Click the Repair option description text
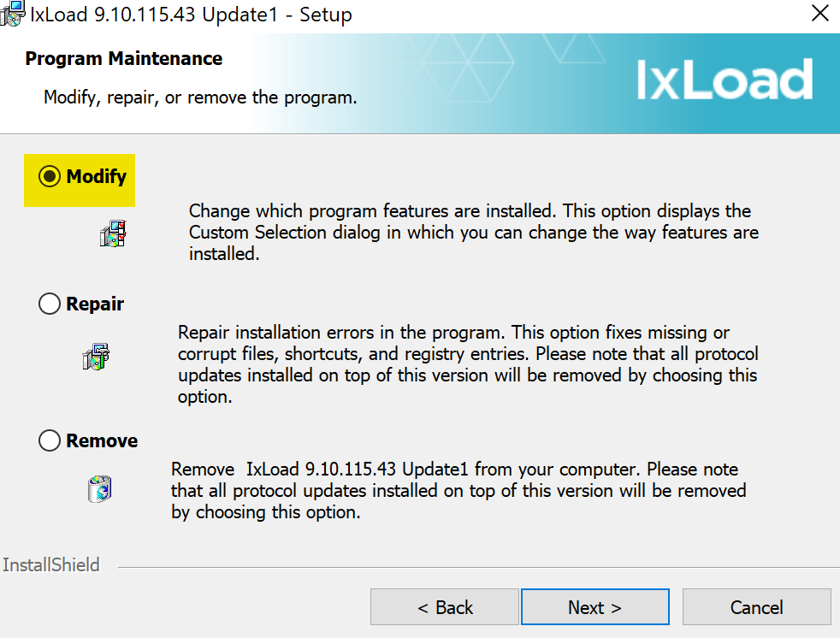The height and width of the screenshot is (638, 840). (467, 364)
